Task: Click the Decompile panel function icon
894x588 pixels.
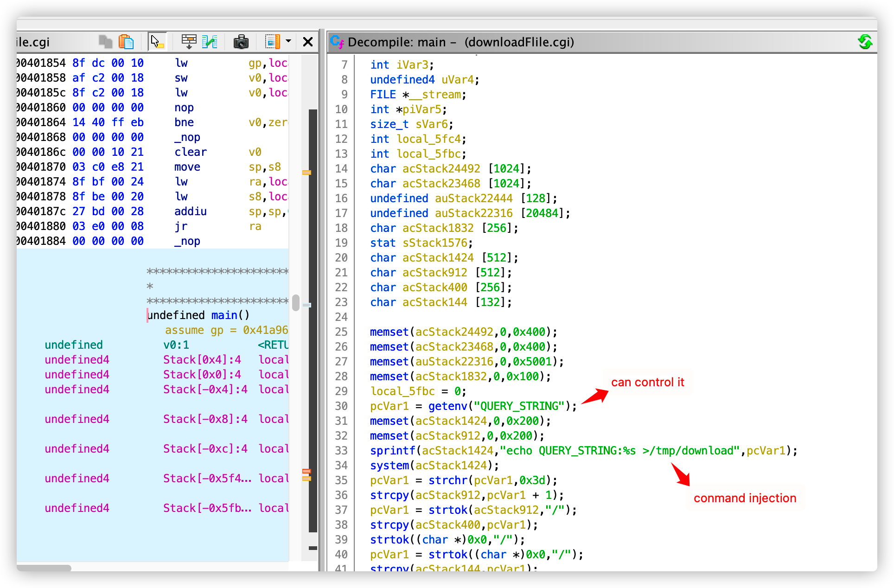Action: [337, 42]
